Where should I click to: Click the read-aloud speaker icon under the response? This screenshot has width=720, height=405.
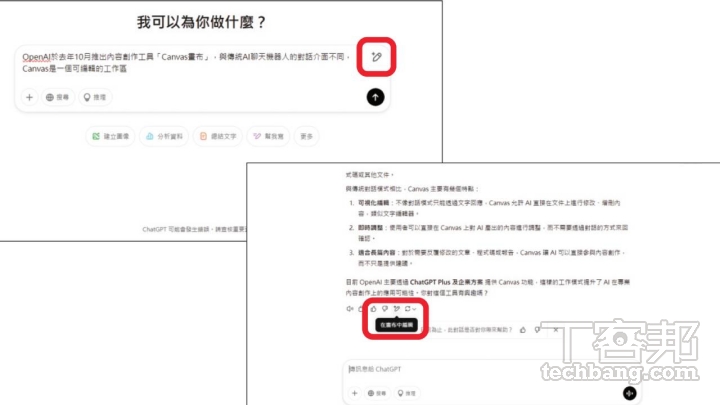coord(349,309)
